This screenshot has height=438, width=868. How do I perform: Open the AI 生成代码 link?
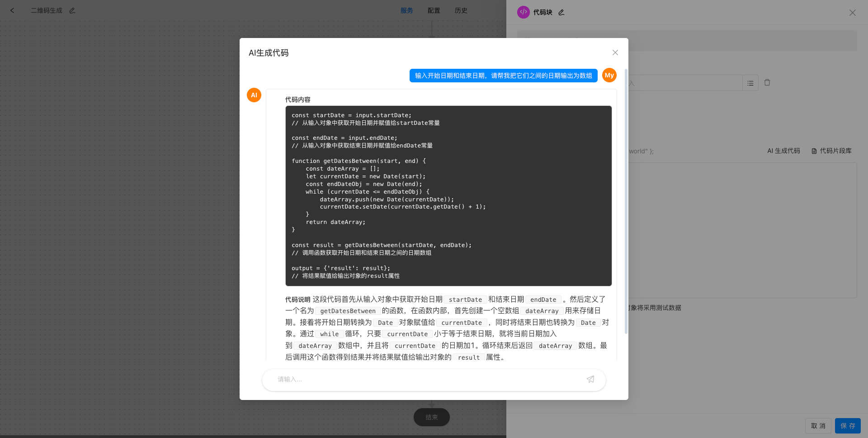[x=783, y=151]
